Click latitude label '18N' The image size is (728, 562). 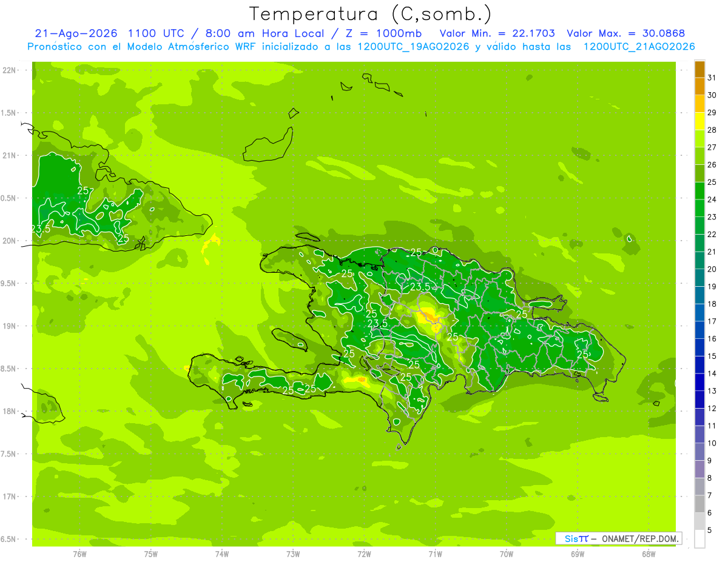(10, 412)
